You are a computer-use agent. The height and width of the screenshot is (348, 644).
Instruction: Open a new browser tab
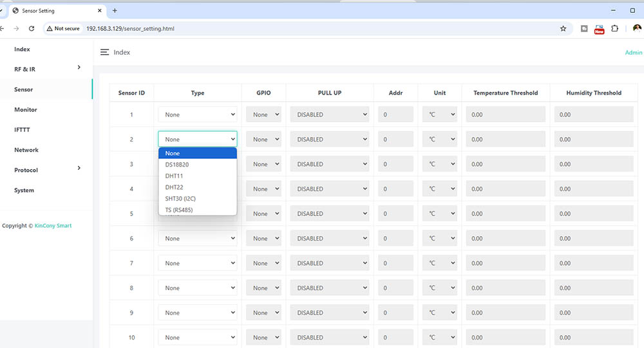pos(115,10)
